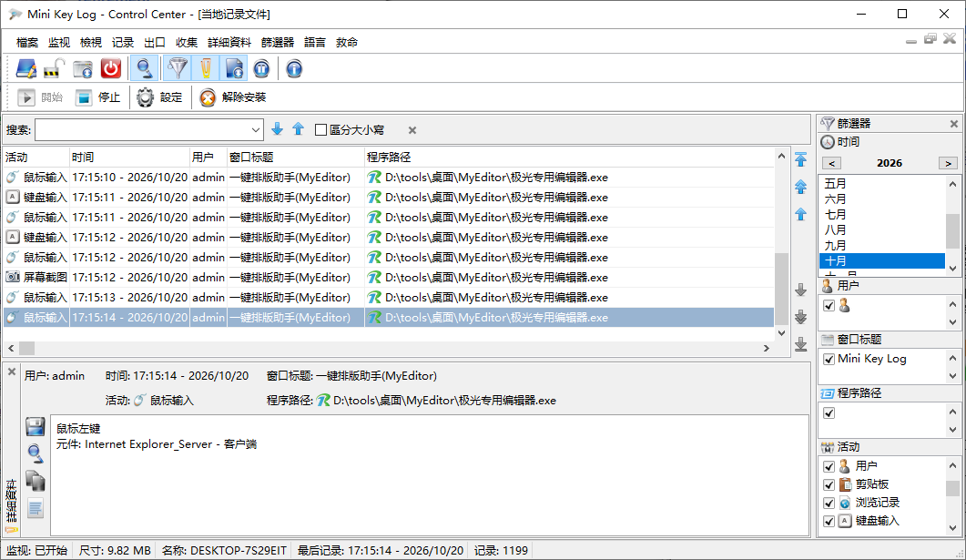This screenshot has width=966, height=560.
Task: Uncheck the checkbox under 程序路径
Action: 829,412
